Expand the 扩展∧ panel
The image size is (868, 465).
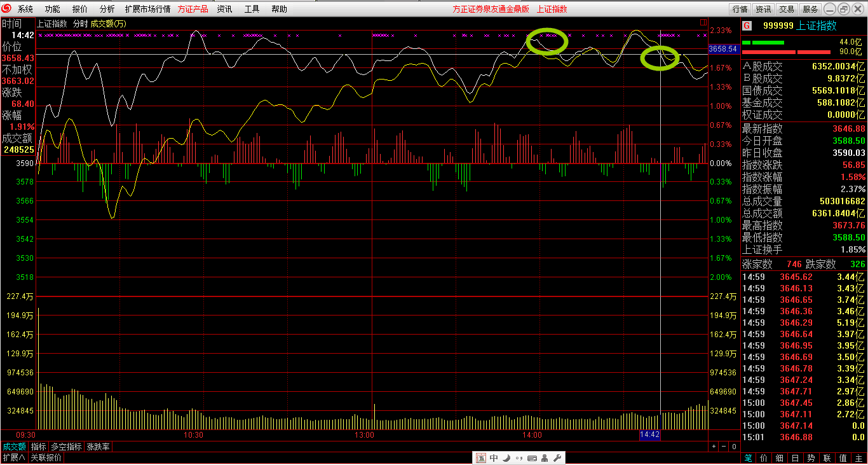(x=13, y=457)
